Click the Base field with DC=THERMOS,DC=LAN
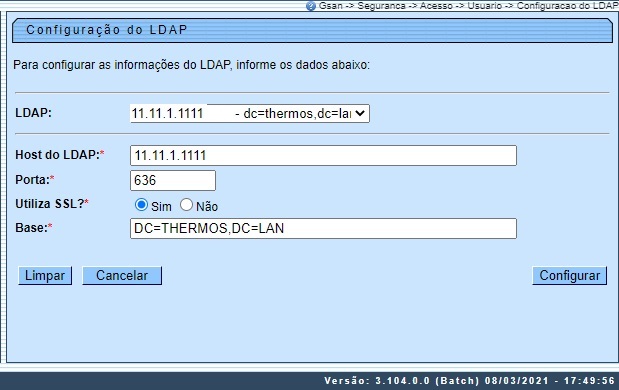The width and height of the screenshot is (619, 390). tap(323, 229)
